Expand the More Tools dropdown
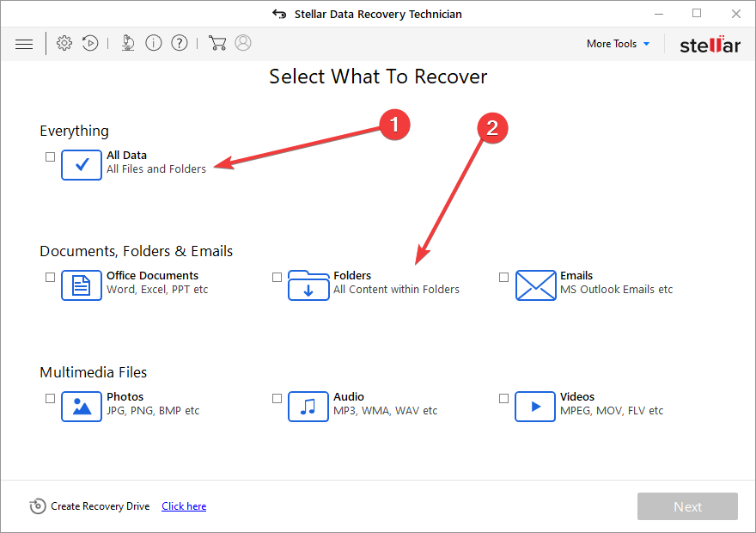Screen dimensions: 756x533 [618, 43]
